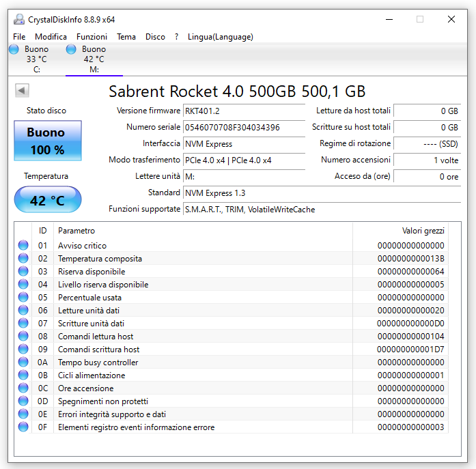476x469 pixels.
Task: Open the ? help menu
Action: point(176,37)
